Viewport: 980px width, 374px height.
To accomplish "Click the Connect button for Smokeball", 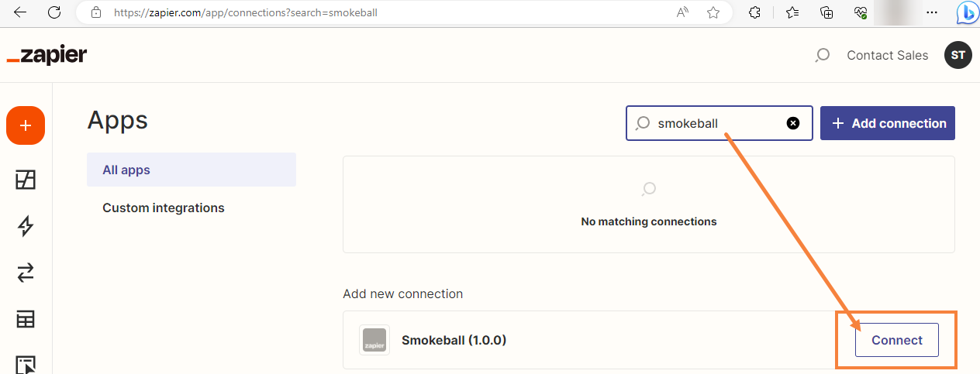I will pos(897,340).
